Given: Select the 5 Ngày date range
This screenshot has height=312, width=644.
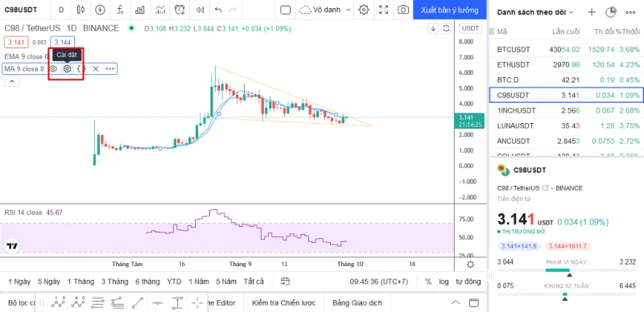Looking at the screenshot, I should pyautogui.click(x=49, y=281).
